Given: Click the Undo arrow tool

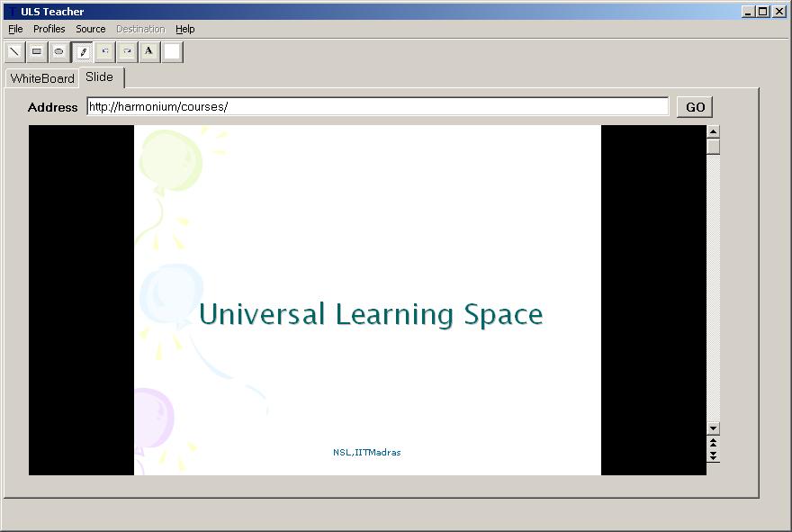Looking at the screenshot, I should click(x=105, y=52).
